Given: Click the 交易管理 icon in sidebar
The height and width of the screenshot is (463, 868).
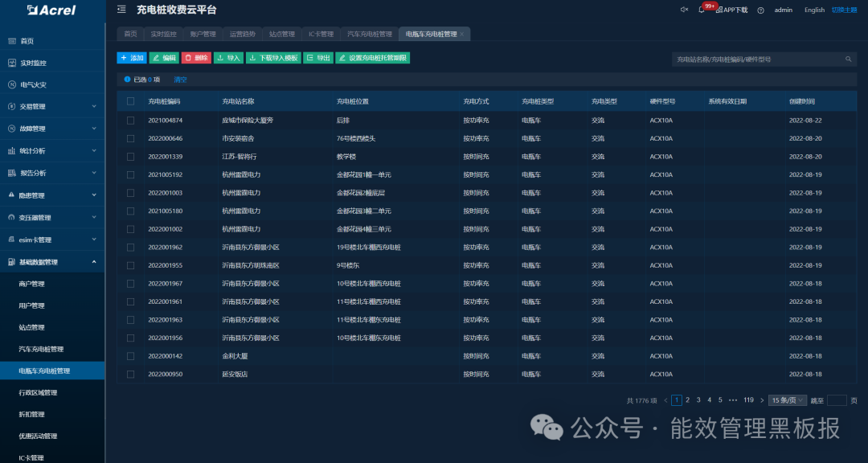Looking at the screenshot, I should tap(11, 106).
